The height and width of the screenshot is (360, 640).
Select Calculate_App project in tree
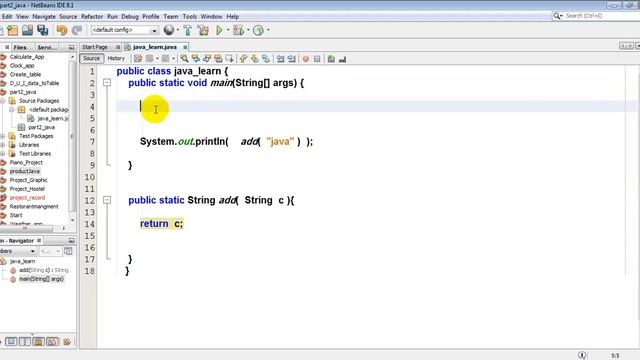coord(27,57)
